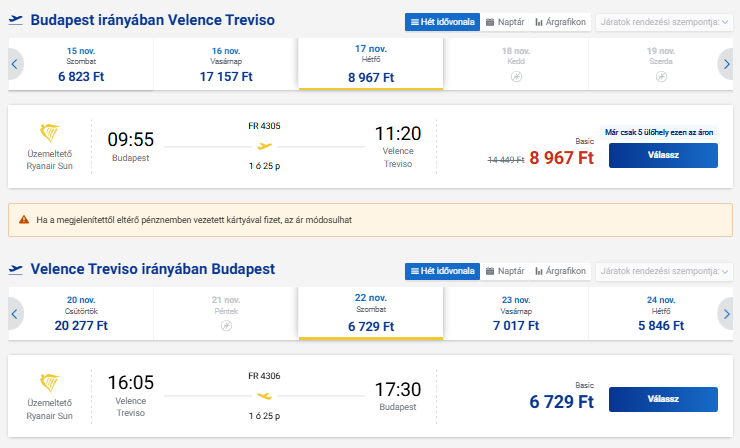Open Naptár view for return flight
This screenshot has width=740, height=448.
coord(504,271)
